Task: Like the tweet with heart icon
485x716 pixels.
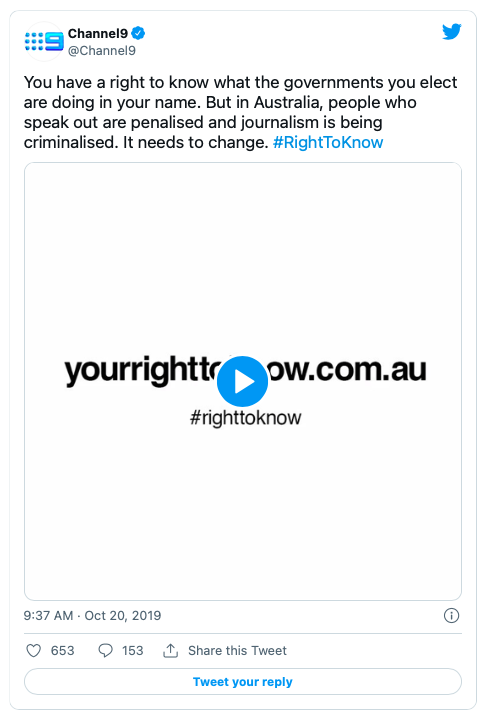Action: pyautogui.click(x=33, y=650)
